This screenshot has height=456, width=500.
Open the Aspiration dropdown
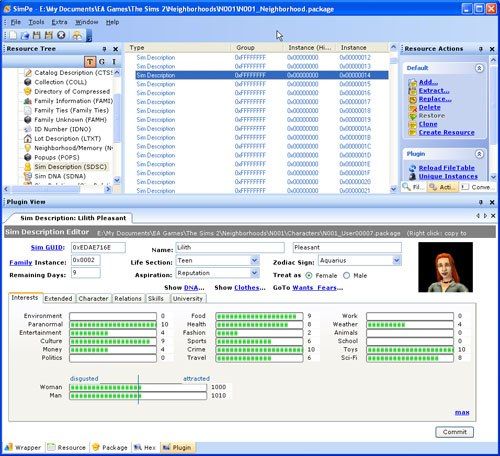(255, 273)
